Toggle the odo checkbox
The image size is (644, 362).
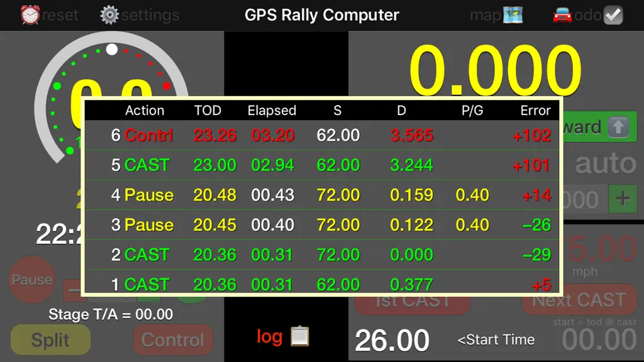tap(613, 15)
